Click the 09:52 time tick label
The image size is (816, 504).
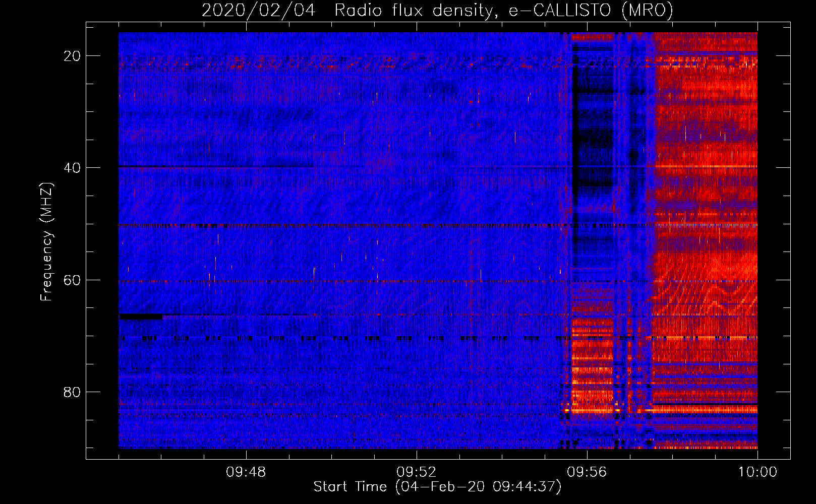click(417, 472)
